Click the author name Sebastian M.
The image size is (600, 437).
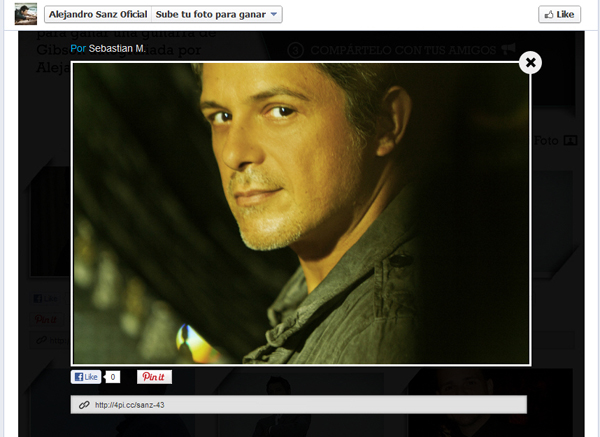[x=117, y=49]
